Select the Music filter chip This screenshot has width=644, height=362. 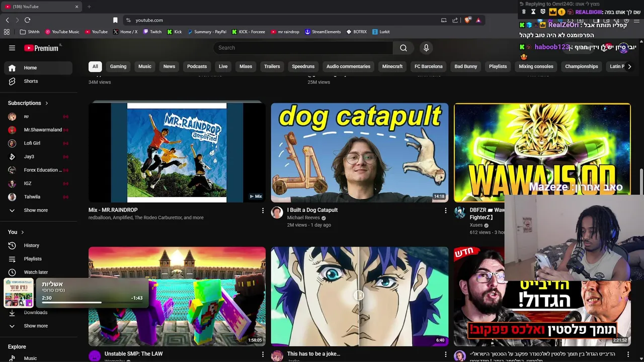(x=145, y=66)
